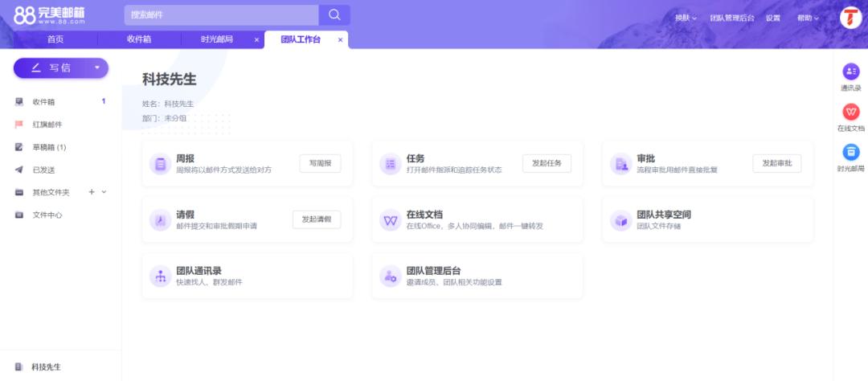Click the 团队共享空间 cube icon
The image size is (868, 381).
(x=621, y=220)
